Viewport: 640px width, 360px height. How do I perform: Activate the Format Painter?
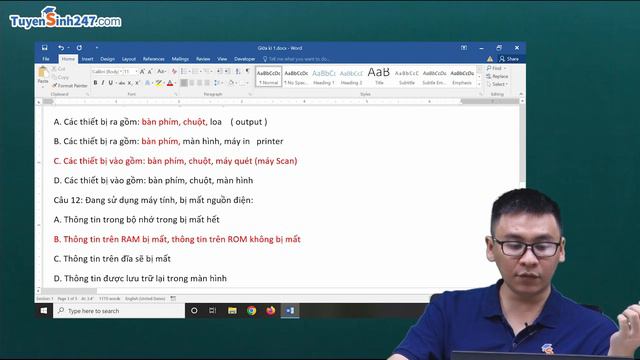(x=70, y=85)
